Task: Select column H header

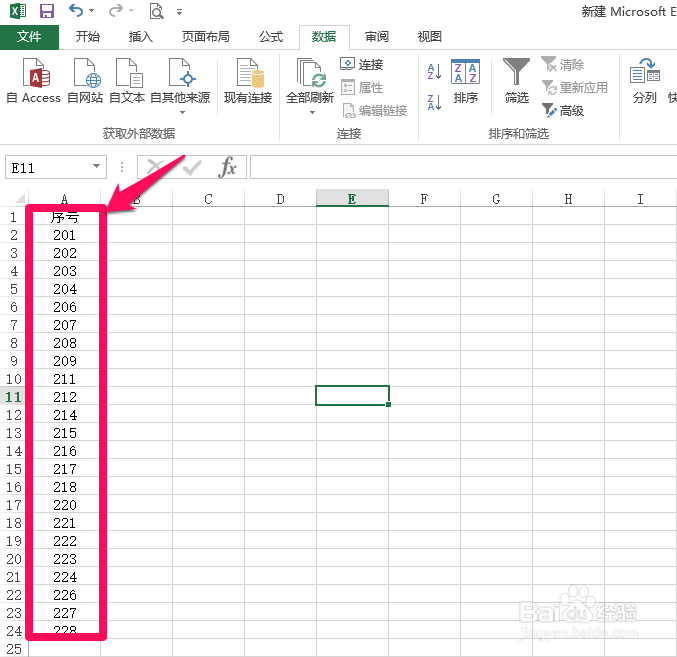Action: click(x=568, y=199)
